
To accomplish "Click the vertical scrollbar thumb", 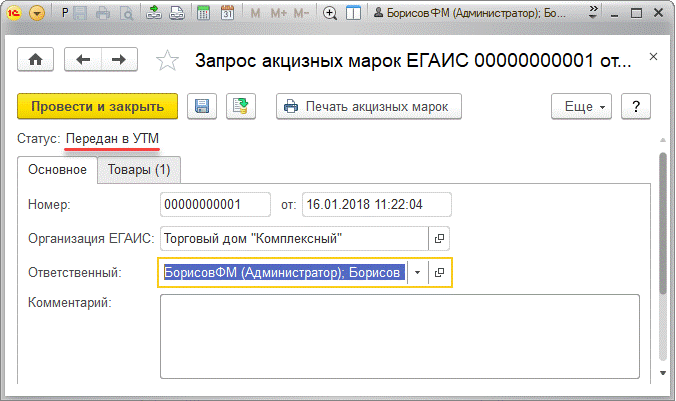I will pos(663,223).
